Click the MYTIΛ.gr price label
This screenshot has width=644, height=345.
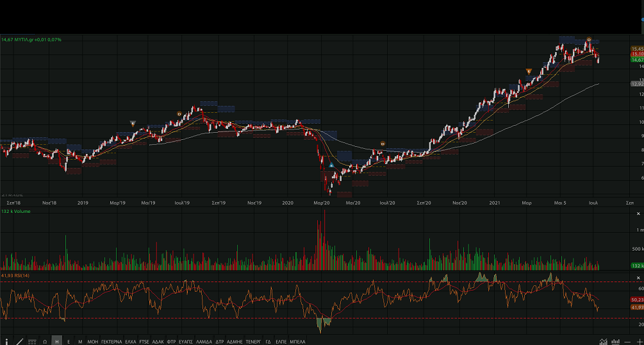31,40
